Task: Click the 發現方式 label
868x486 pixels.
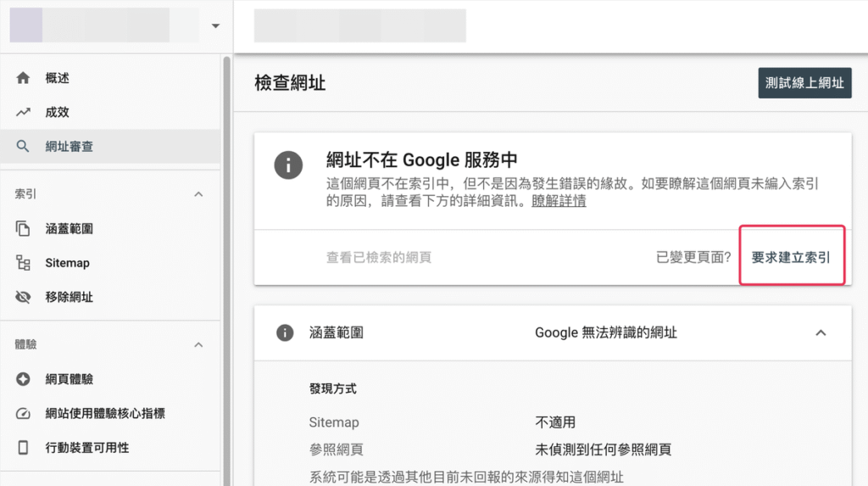Action: [x=332, y=388]
